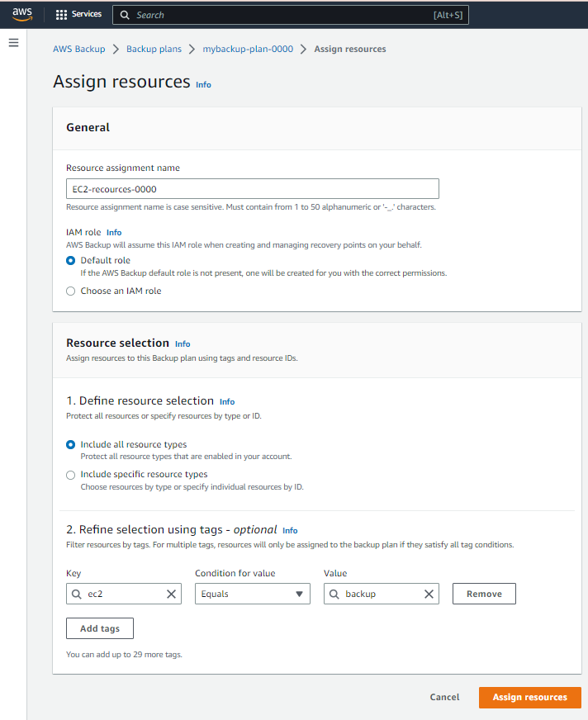588x720 pixels.
Task: Open Info link next to IAM role
Action: pos(114,232)
